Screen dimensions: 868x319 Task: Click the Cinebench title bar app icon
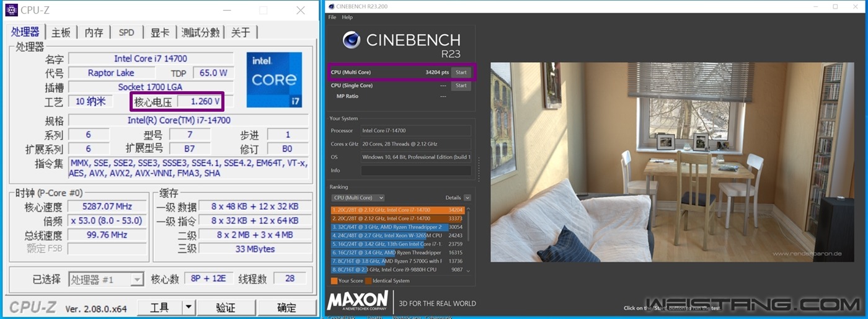click(331, 6)
